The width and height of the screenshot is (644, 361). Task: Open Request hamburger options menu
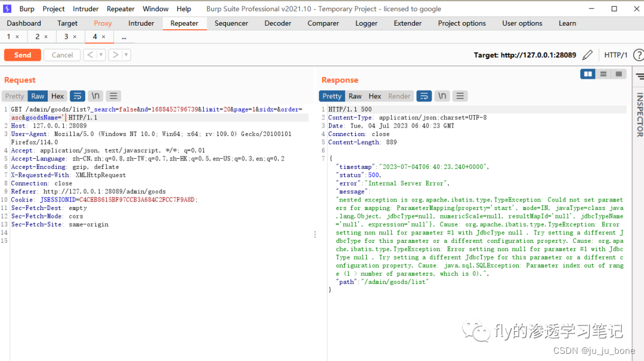tap(113, 96)
